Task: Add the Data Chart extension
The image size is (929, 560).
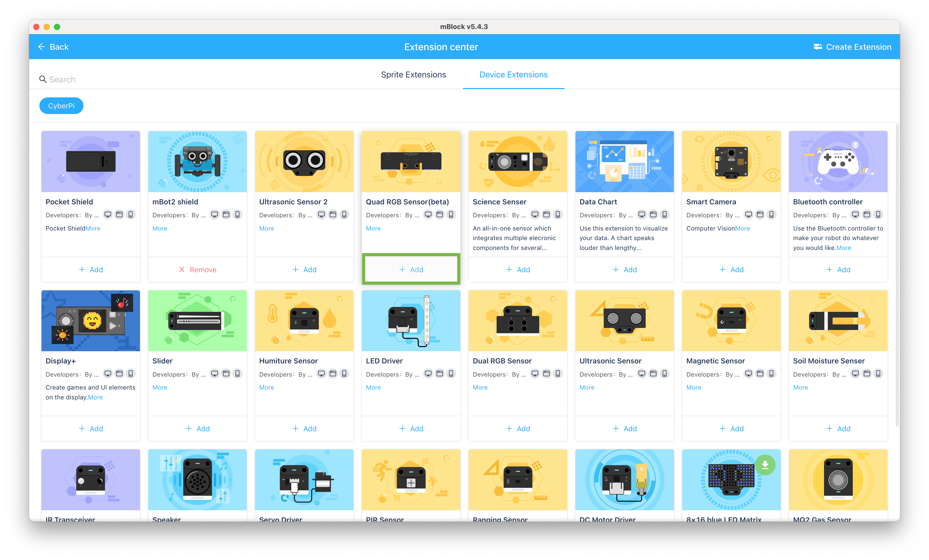Action: pos(624,269)
